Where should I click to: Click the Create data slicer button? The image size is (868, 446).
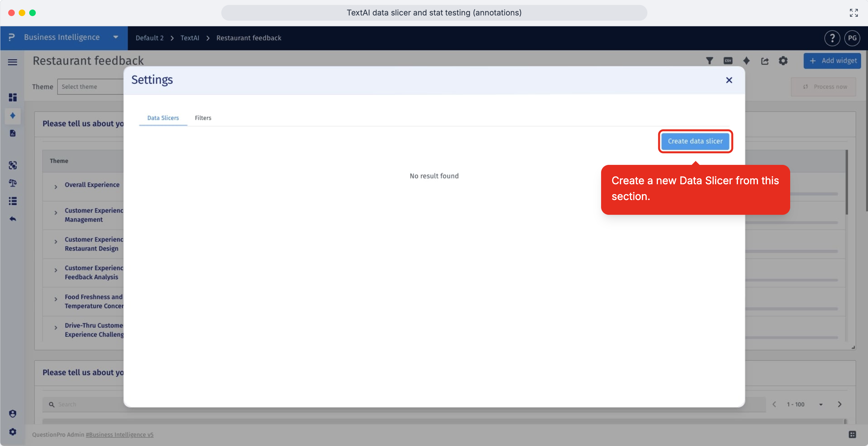coord(695,141)
